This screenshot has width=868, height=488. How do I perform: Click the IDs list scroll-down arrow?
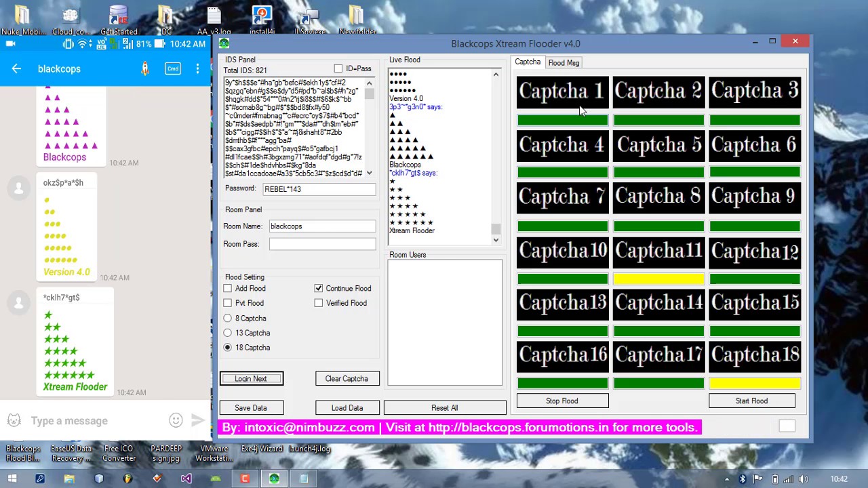pyautogui.click(x=370, y=173)
